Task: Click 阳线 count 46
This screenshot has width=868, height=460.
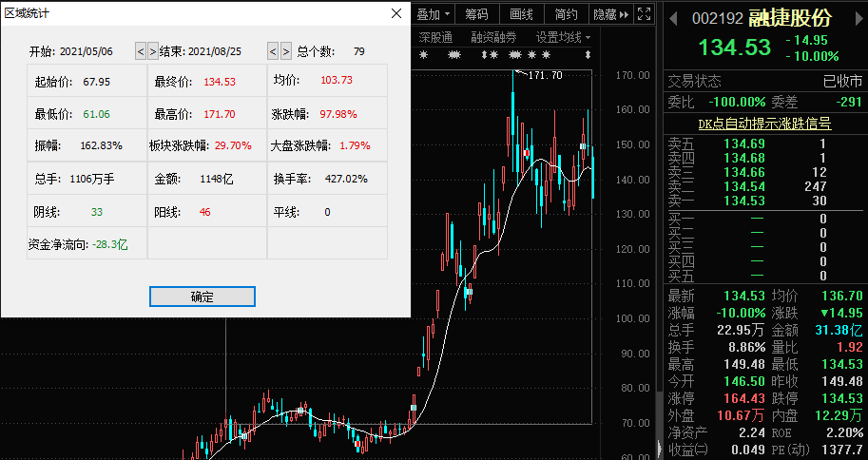Action: [x=204, y=212]
